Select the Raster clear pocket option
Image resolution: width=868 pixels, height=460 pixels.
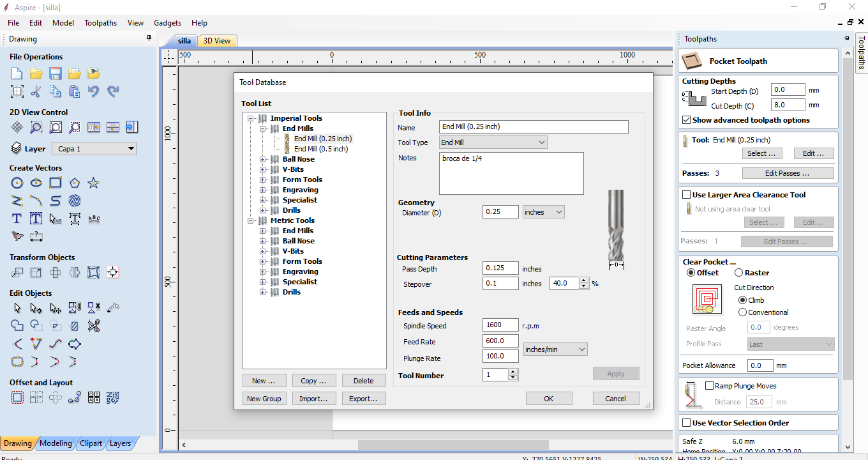[738, 273]
